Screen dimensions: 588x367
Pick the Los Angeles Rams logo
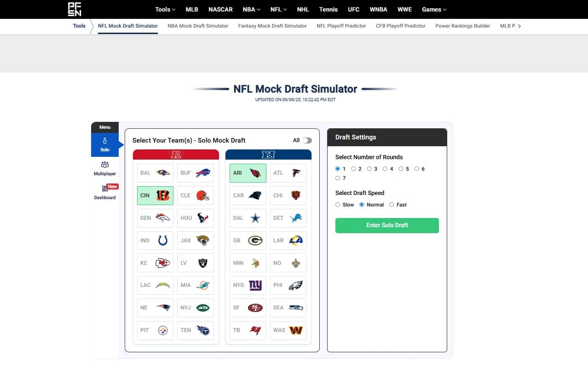pos(296,241)
